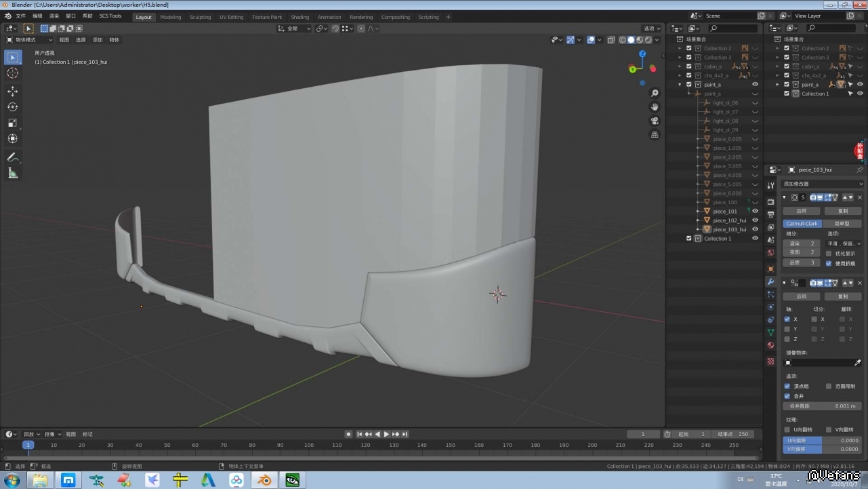
Task: Click the 合并距离 value field
Action: click(822, 406)
